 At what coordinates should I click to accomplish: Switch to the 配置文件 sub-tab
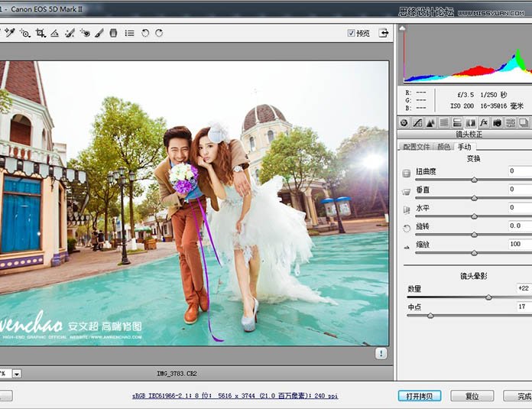pyautogui.click(x=417, y=147)
